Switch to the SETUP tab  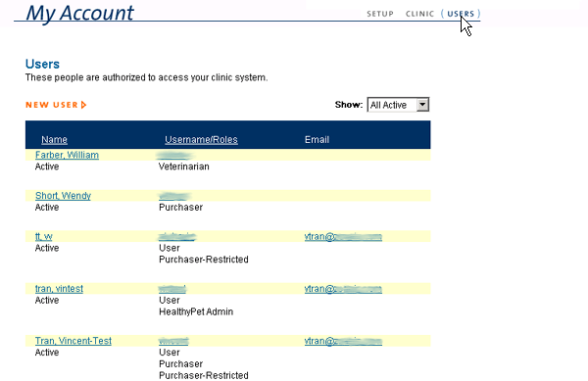pos(380,14)
